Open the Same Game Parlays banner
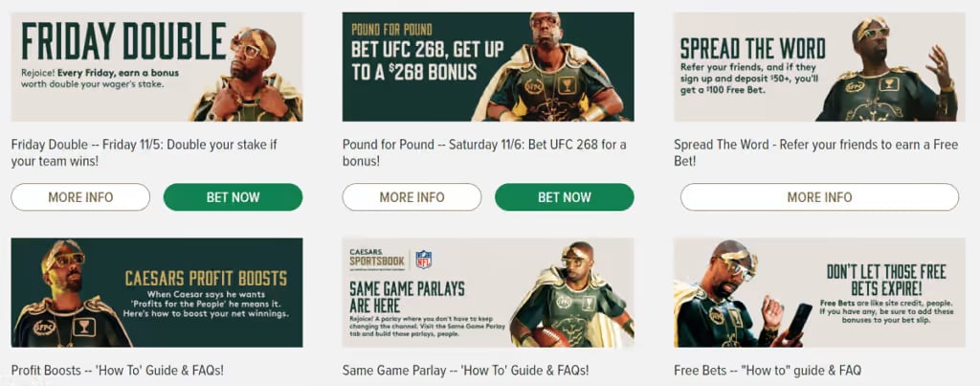This screenshot has height=386, width=980. coord(488,292)
